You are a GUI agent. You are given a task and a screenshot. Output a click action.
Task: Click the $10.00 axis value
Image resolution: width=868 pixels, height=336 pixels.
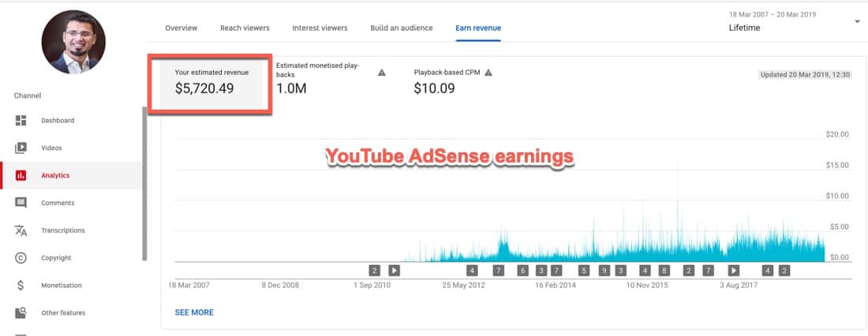pyautogui.click(x=836, y=196)
